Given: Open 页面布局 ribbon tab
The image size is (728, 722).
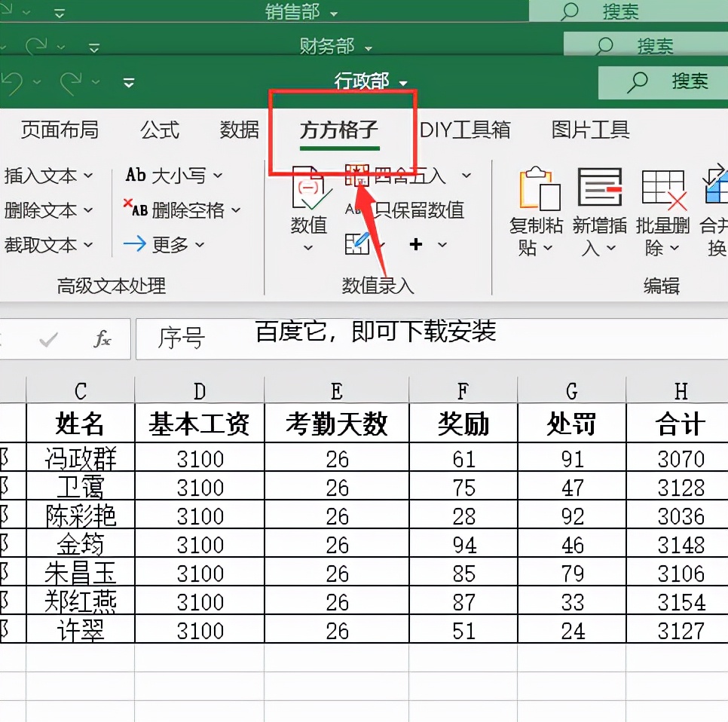Looking at the screenshot, I should point(60,130).
